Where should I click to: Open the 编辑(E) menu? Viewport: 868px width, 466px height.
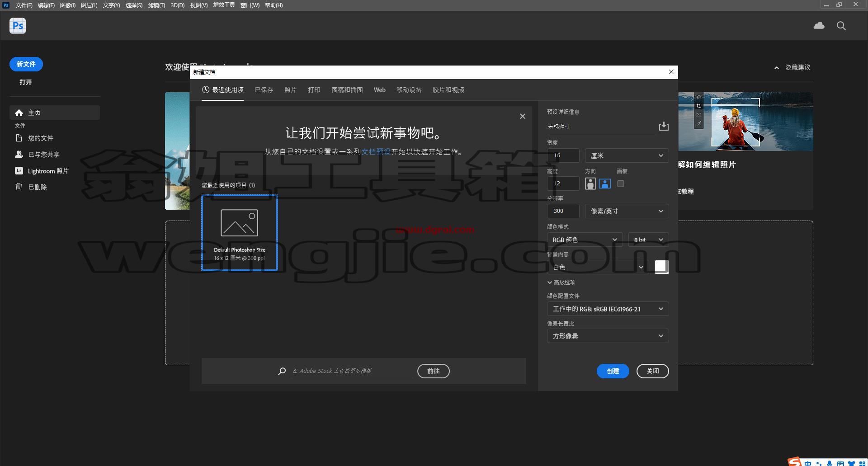pyautogui.click(x=46, y=5)
